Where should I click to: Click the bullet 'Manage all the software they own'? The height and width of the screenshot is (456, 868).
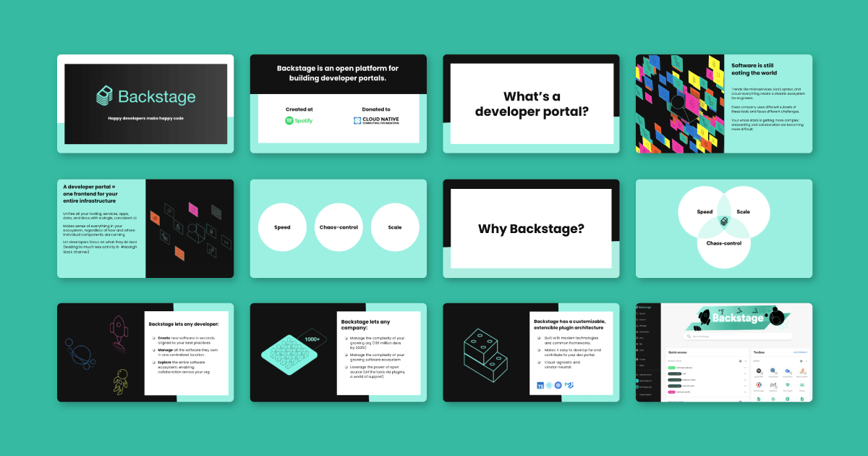coord(187,354)
